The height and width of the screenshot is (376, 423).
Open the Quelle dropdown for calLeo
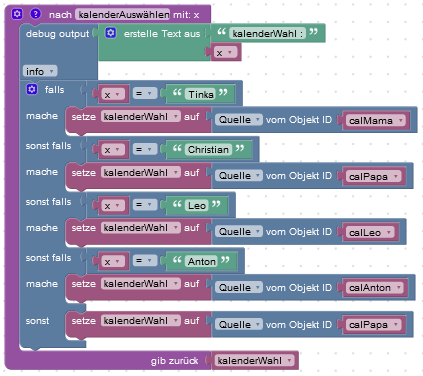[239, 232]
